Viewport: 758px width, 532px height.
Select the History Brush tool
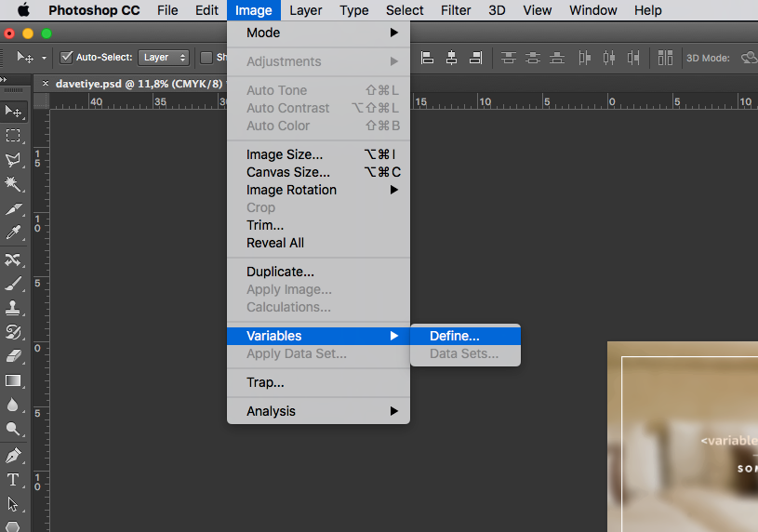tap(13, 332)
